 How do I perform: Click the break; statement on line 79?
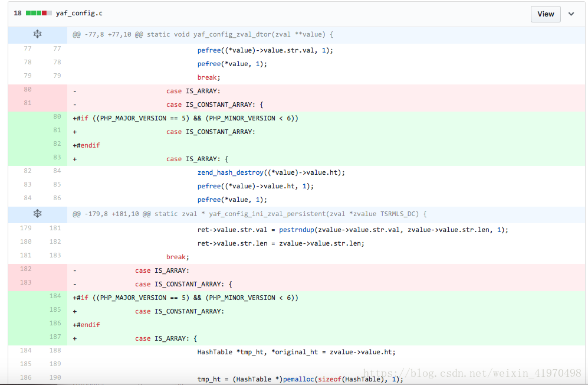[209, 77]
